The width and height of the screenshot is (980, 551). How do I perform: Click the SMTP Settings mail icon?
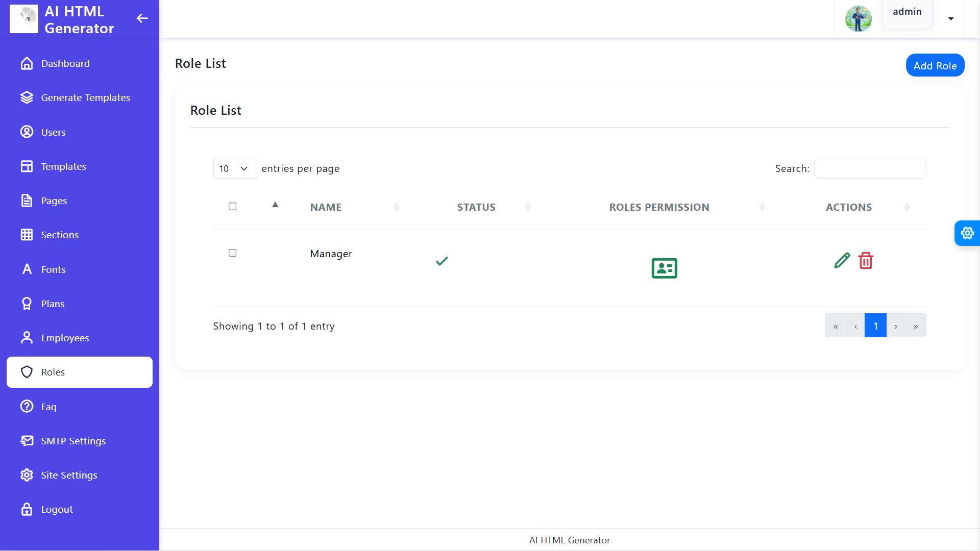click(27, 441)
